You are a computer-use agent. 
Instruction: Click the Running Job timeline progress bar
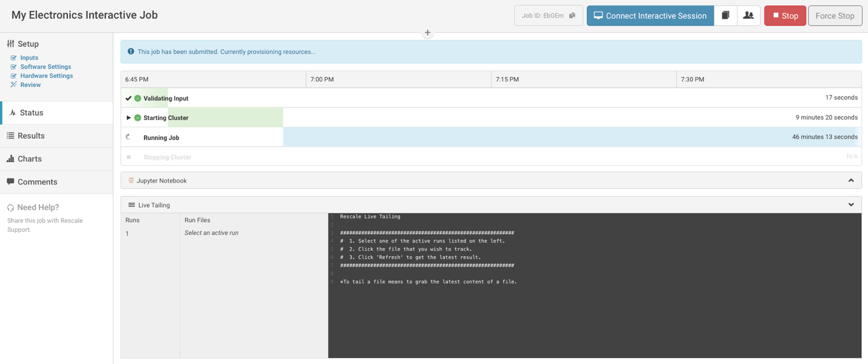[x=534, y=137]
